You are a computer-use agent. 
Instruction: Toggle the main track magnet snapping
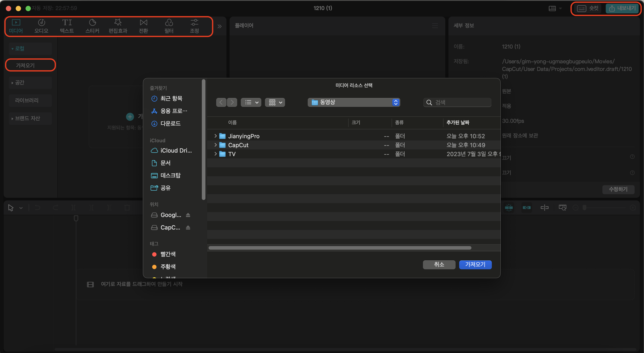pos(508,208)
